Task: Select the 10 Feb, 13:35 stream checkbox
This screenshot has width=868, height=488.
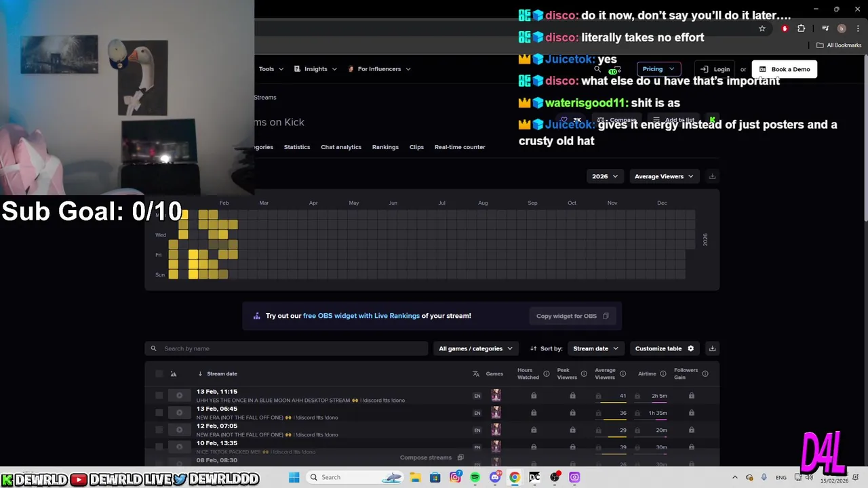Action: pyautogui.click(x=159, y=447)
